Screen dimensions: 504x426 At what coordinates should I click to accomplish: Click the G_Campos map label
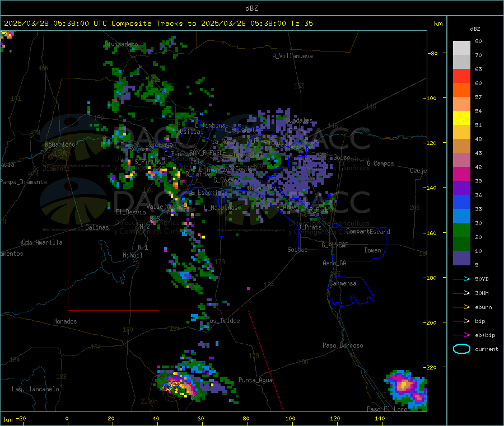click(380, 163)
